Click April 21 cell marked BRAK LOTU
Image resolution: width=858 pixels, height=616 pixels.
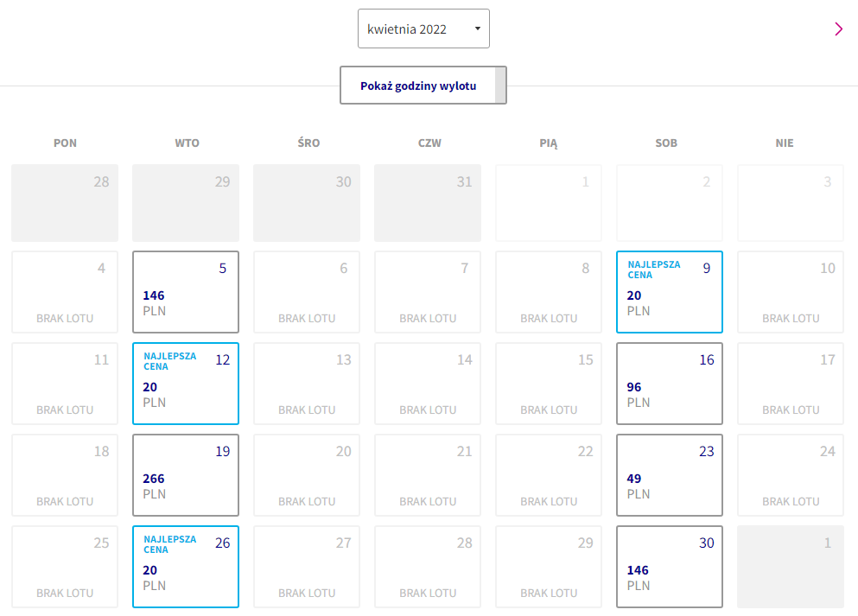tap(428, 475)
